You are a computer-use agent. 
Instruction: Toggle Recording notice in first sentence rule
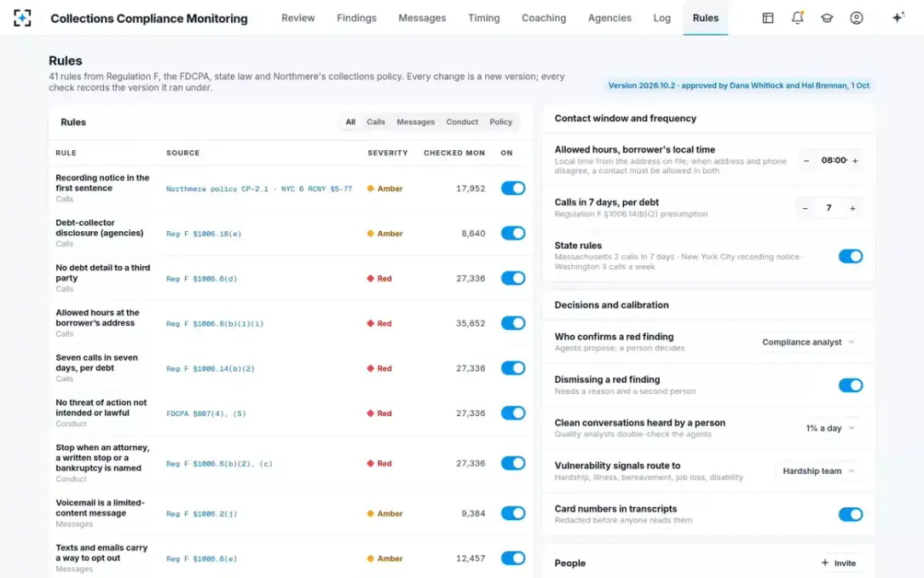click(513, 188)
